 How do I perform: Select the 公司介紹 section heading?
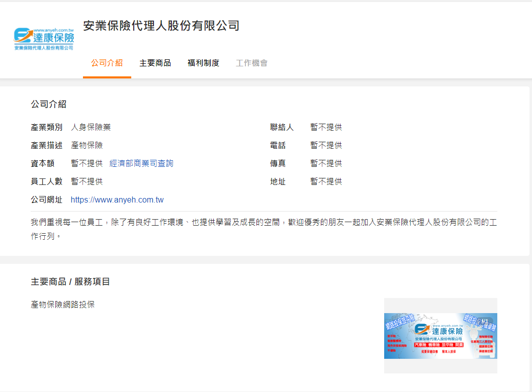click(48, 104)
